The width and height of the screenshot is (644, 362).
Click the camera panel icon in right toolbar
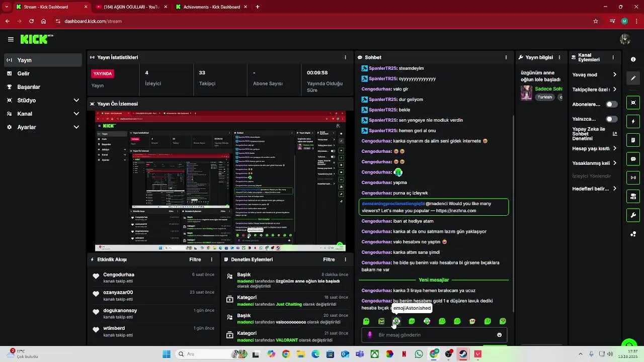(633, 196)
